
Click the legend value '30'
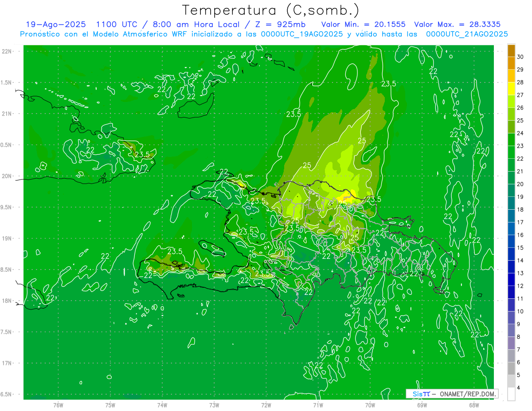click(520, 57)
